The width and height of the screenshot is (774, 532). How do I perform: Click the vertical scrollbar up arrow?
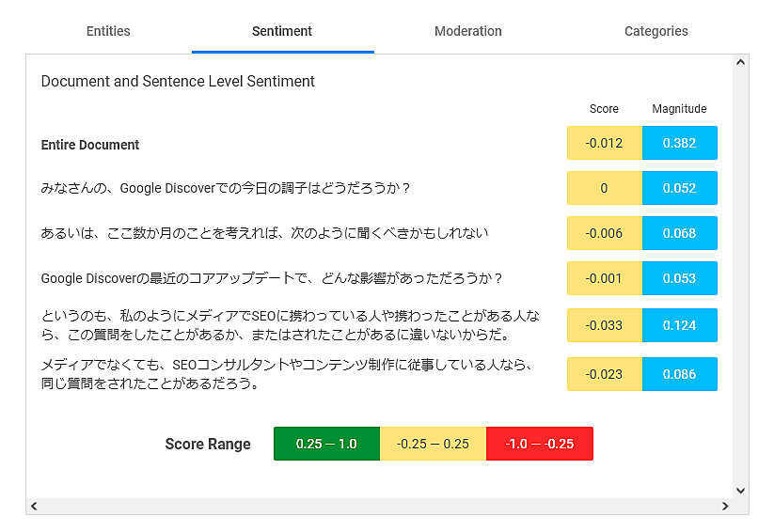coord(740,63)
